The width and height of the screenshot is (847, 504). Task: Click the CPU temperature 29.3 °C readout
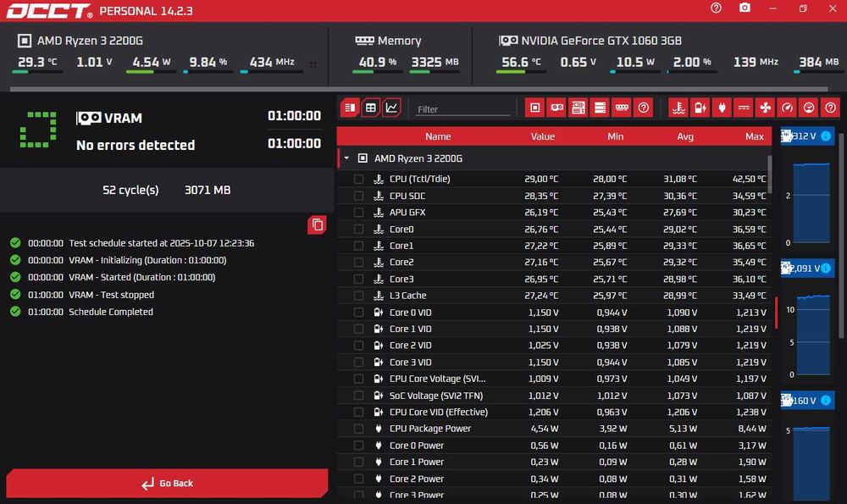36,62
